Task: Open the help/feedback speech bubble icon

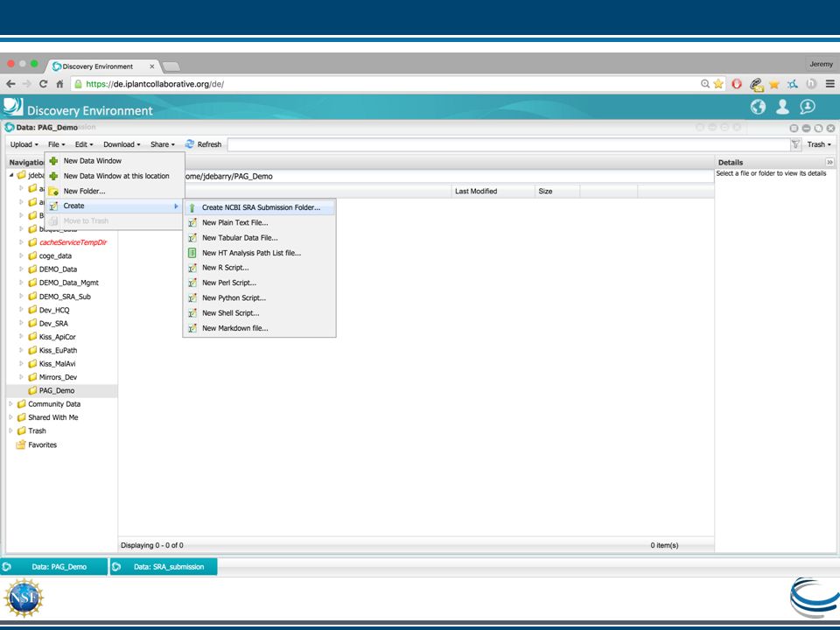Action: (x=808, y=107)
